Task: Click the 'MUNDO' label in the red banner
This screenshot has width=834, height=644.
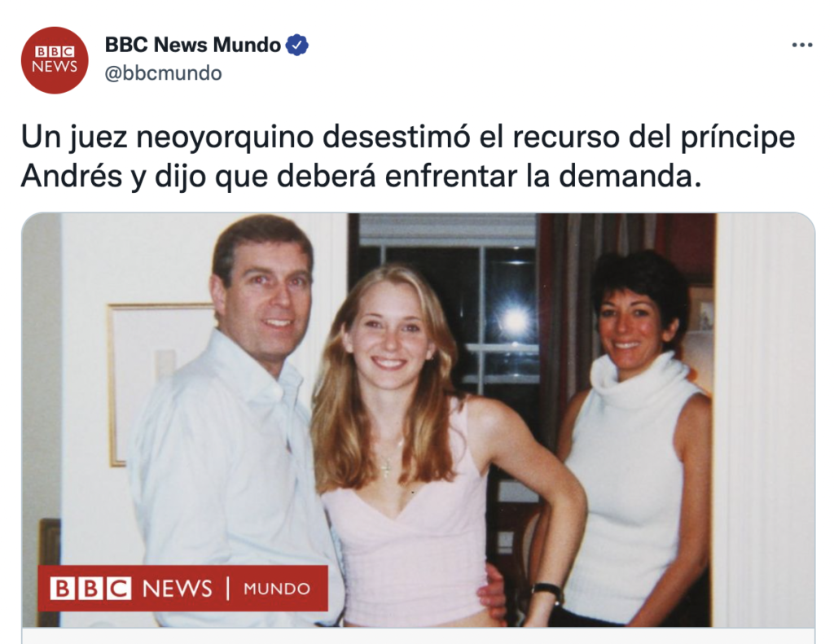Action: point(277,589)
